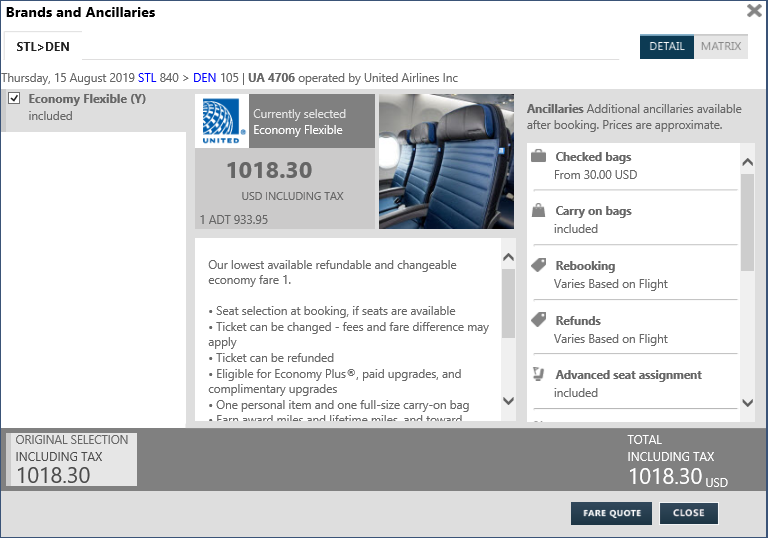Viewport: 768px width, 538px height.
Task: Click the Refunds tag icon
Action: (x=538, y=320)
